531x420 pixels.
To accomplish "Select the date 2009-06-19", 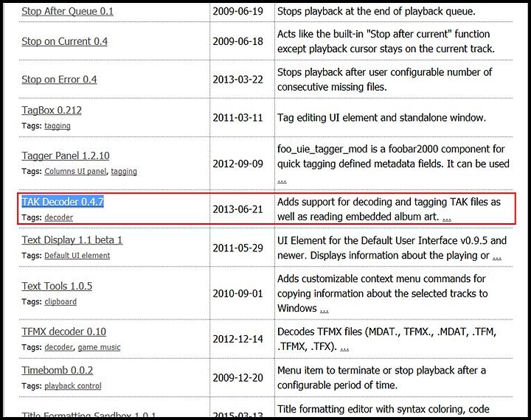I will 237,12.
